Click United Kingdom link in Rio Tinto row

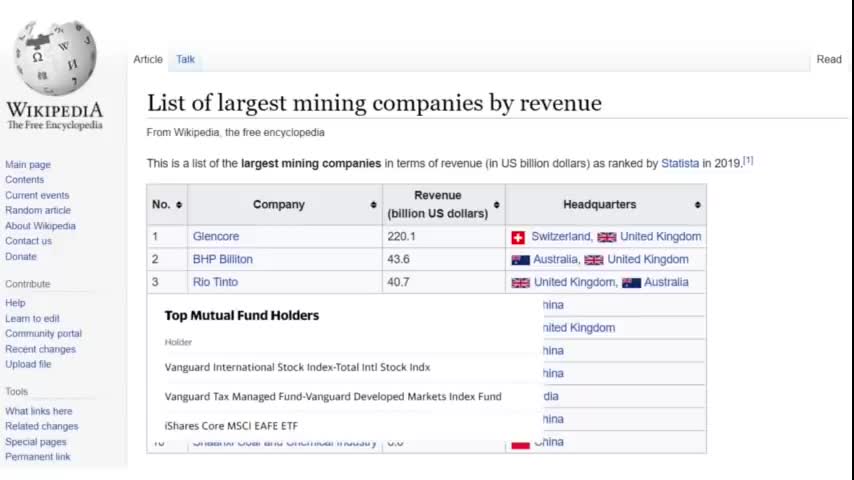pos(574,282)
